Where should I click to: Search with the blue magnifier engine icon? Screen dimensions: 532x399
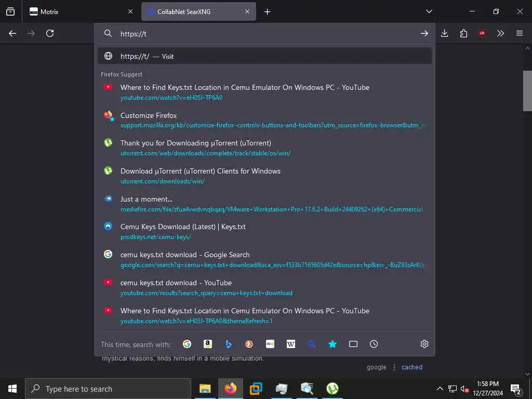click(312, 344)
